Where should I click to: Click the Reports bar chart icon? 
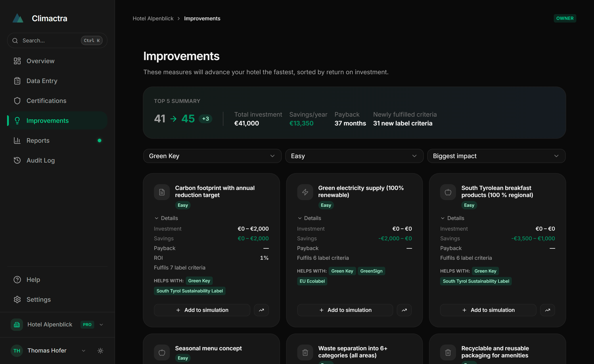(x=17, y=140)
